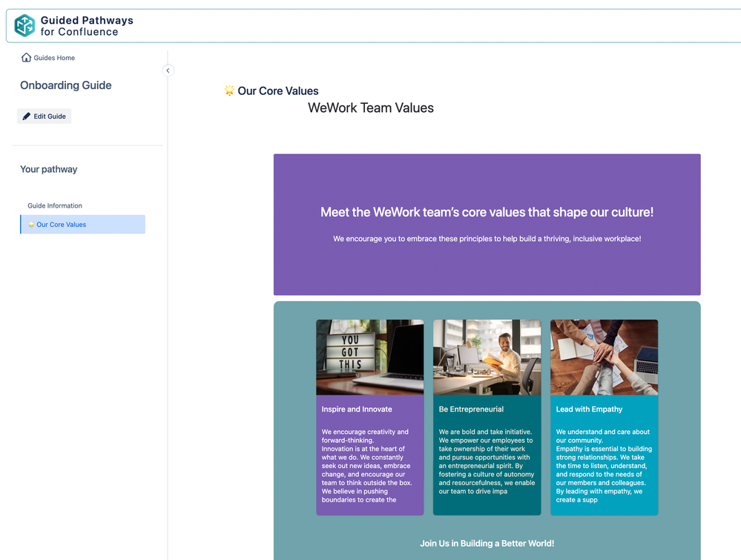Open the man reading at desk image

pyautogui.click(x=487, y=358)
